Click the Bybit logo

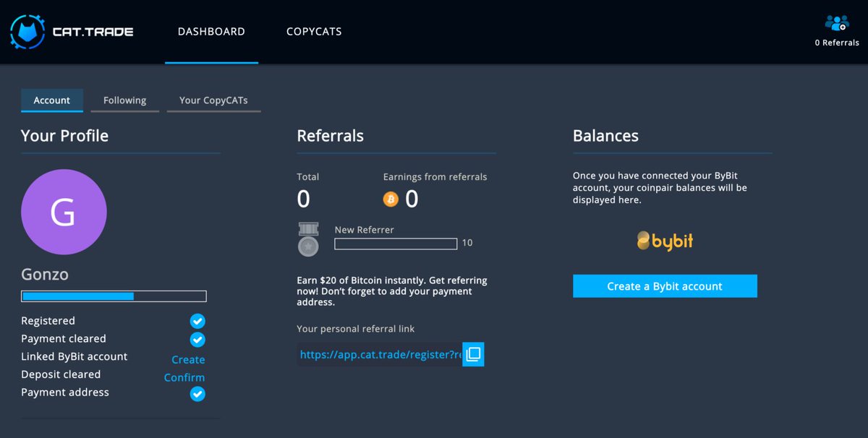coord(665,241)
